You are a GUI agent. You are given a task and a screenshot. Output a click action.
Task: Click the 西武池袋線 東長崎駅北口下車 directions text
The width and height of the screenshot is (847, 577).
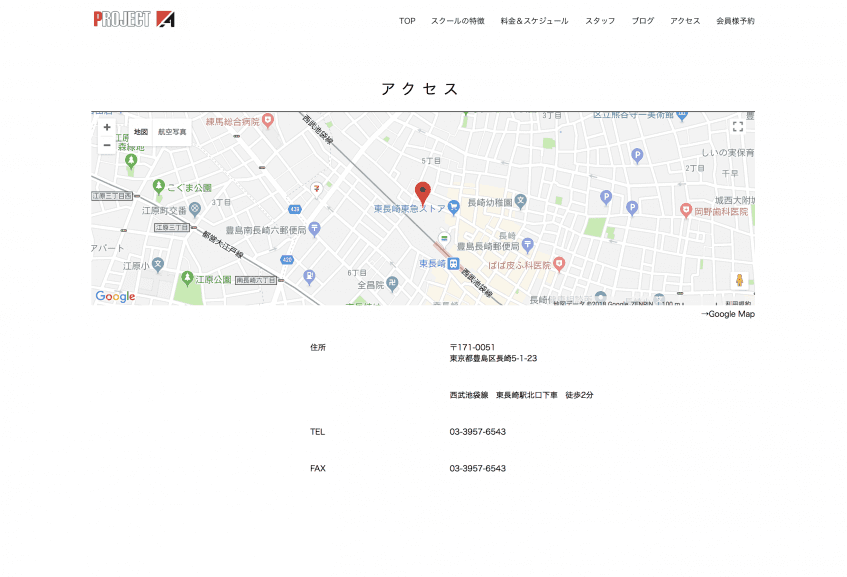[521, 395]
